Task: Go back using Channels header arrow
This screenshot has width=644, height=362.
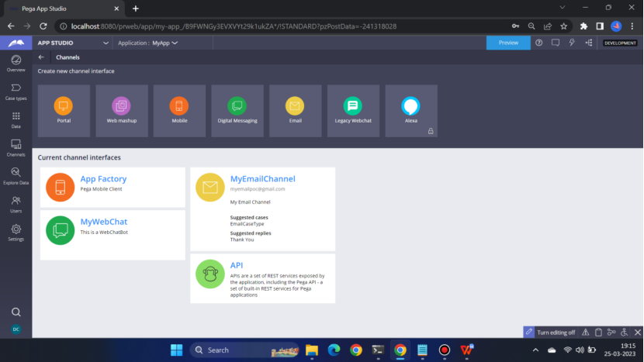Action: (x=41, y=57)
